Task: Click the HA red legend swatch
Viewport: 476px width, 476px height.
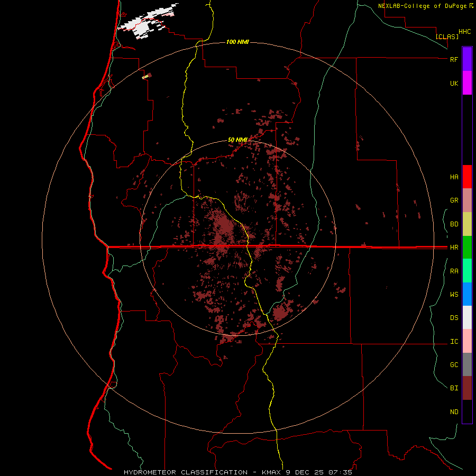Action: (467, 177)
